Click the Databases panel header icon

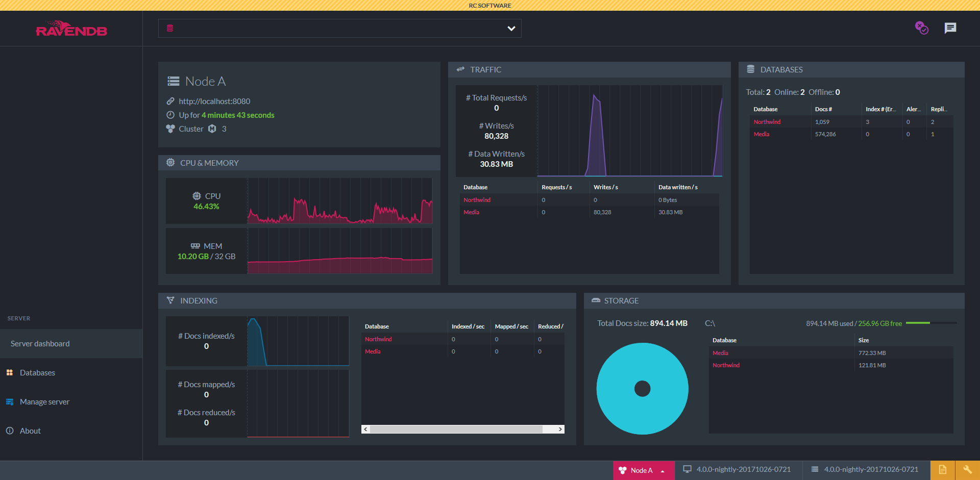[751, 69]
